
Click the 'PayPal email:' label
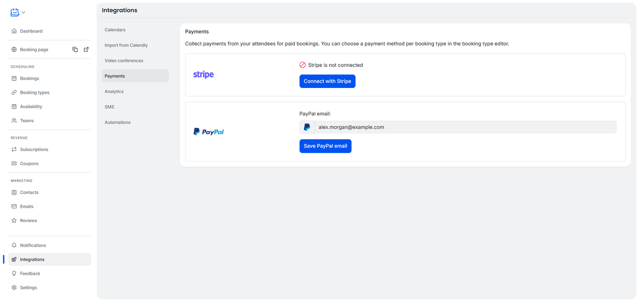315,114
